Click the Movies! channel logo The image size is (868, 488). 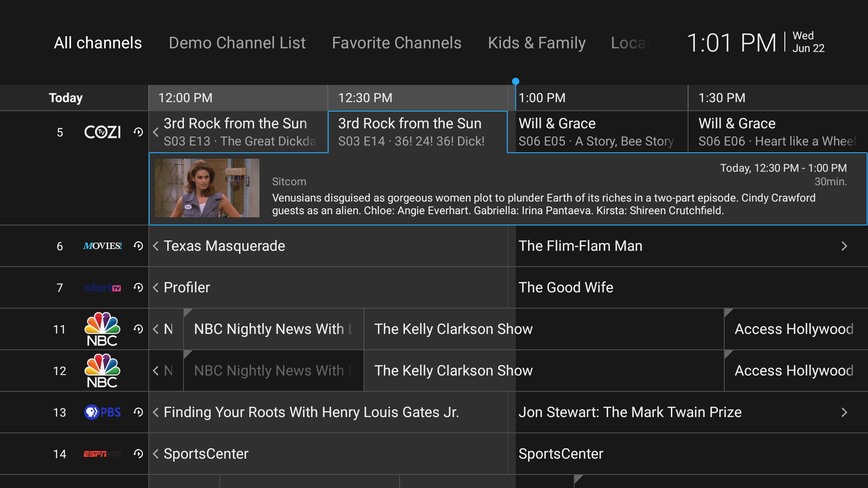click(x=102, y=246)
